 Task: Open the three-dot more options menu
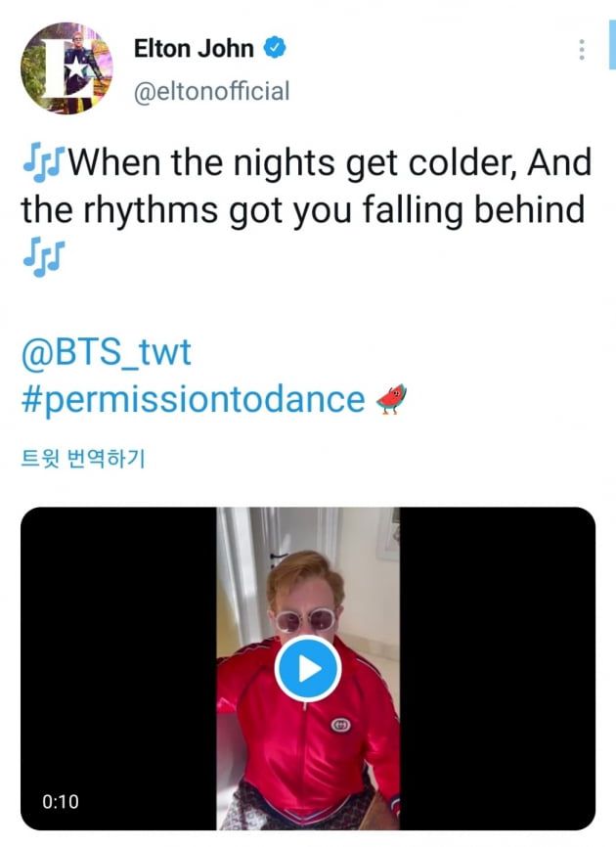point(583,49)
